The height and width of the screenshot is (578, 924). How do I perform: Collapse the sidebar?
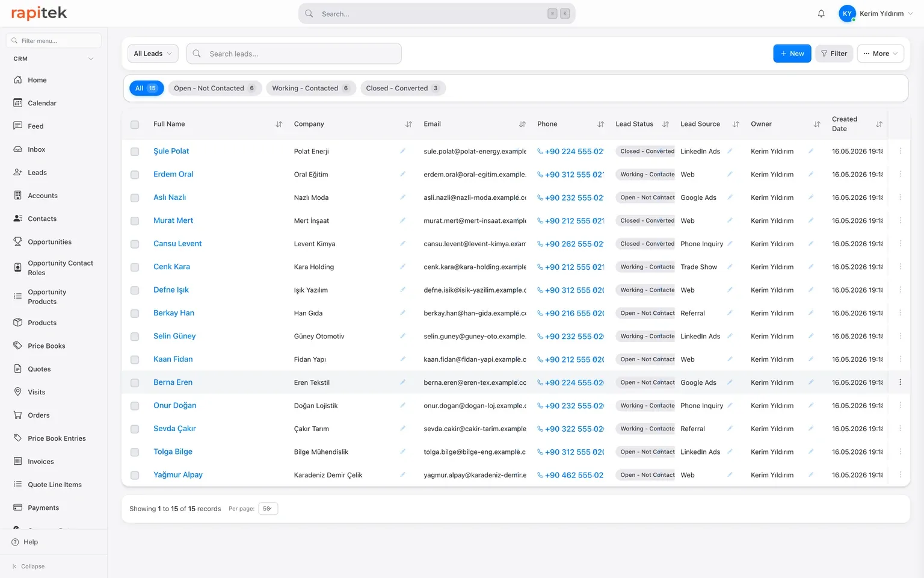(28, 567)
